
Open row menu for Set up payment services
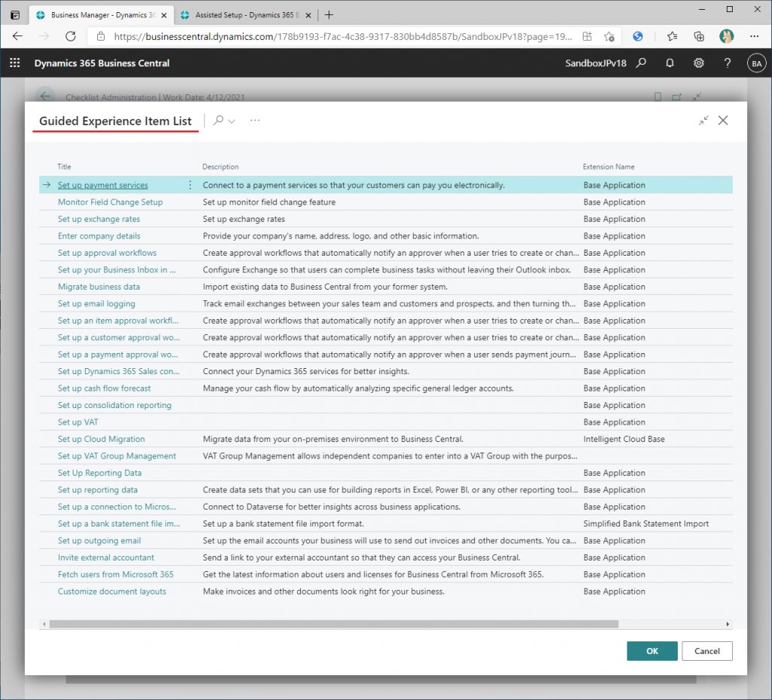point(190,186)
